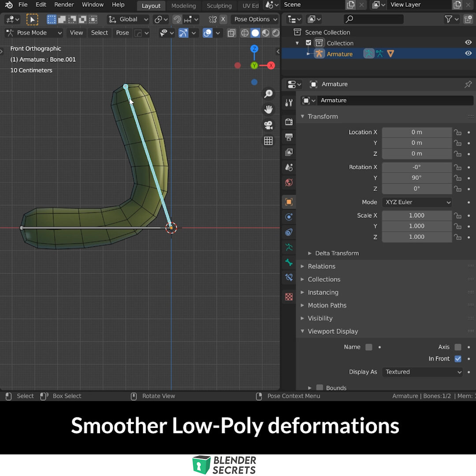Open the Pose Mode dropdown
The image size is (476, 476).
click(x=34, y=33)
